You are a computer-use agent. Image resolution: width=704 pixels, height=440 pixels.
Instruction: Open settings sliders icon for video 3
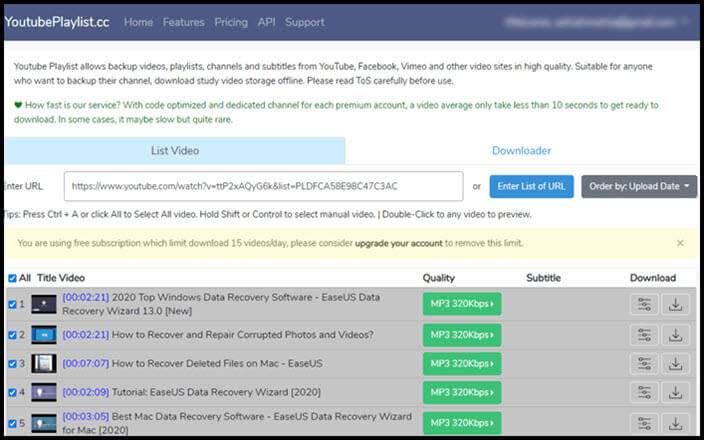644,364
